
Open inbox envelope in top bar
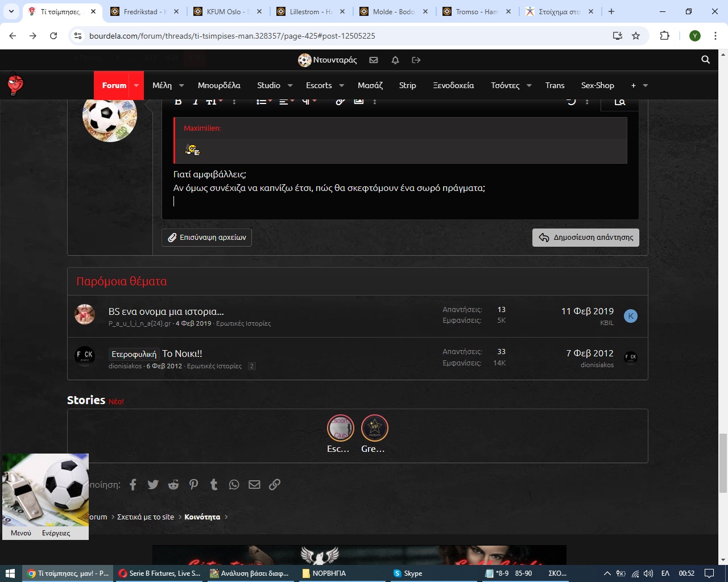coord(374,60)
